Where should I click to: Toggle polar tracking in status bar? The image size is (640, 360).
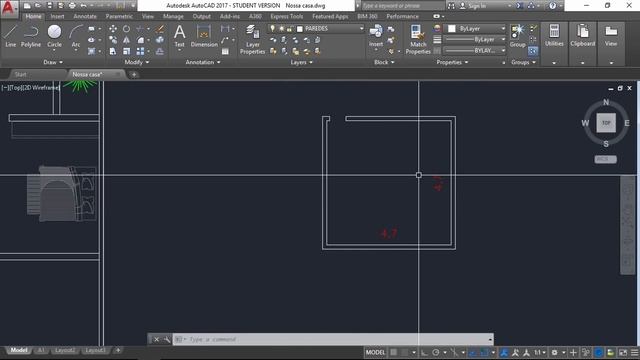[x=436, y=352]
